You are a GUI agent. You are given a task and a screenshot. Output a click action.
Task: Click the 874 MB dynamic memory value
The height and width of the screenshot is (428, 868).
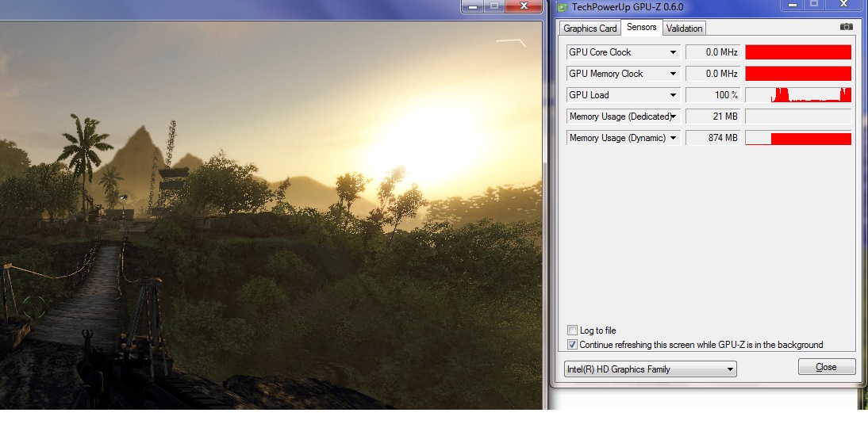click(713, 138)
